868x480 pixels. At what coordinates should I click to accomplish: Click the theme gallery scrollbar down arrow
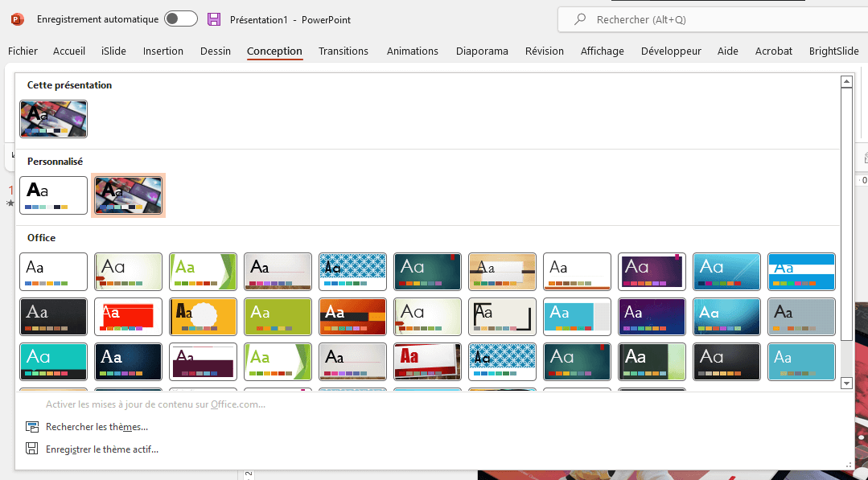[x=846, y=383]
